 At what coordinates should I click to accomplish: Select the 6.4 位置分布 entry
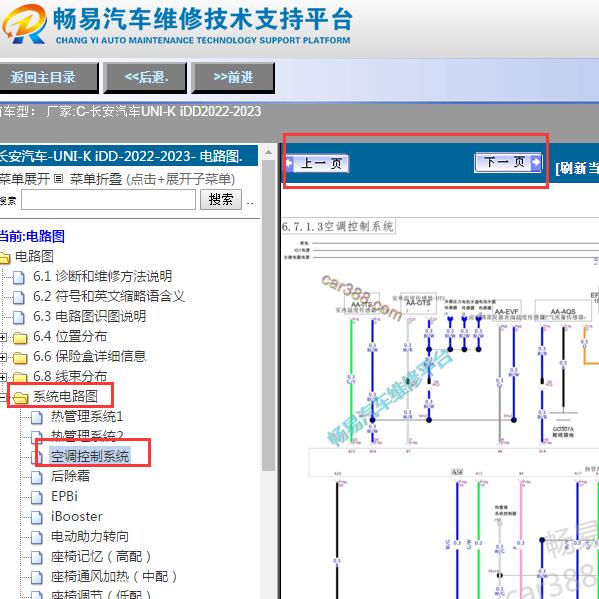[x=70, y=336]
